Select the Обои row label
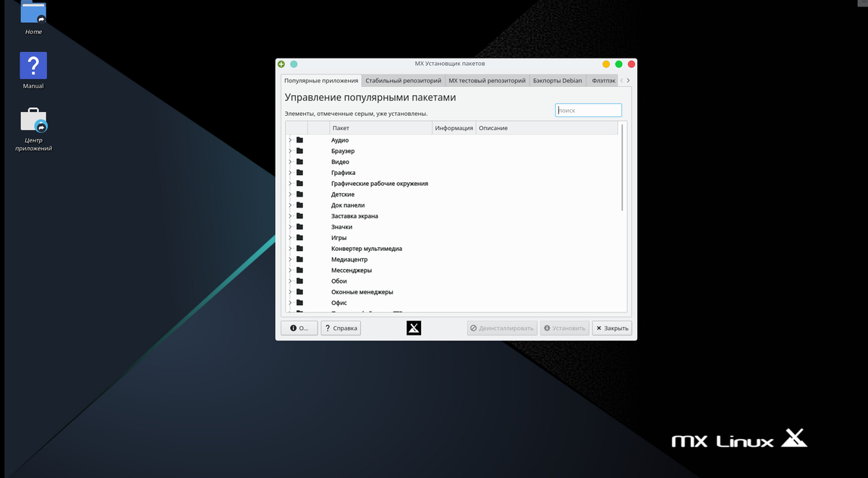The height and width of the screenshot is (478, 868). click(339, 281)
